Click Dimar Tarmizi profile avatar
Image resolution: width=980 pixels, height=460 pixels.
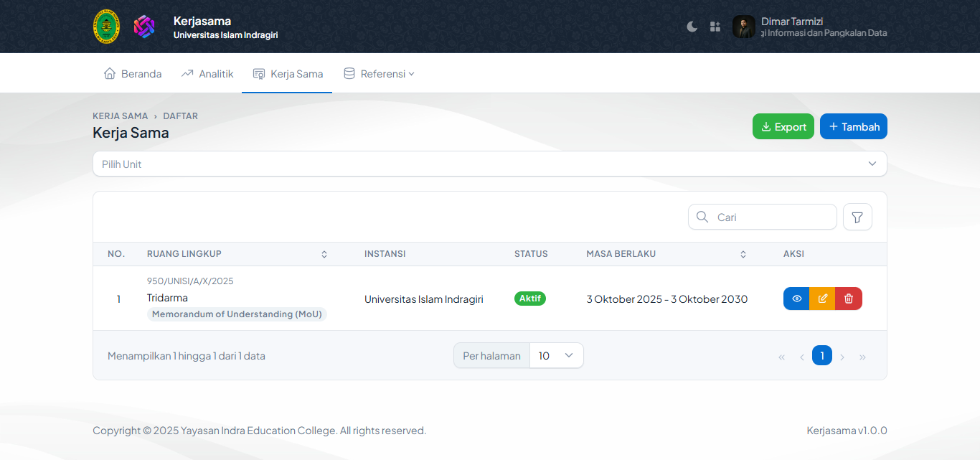(x=743, y=27)
